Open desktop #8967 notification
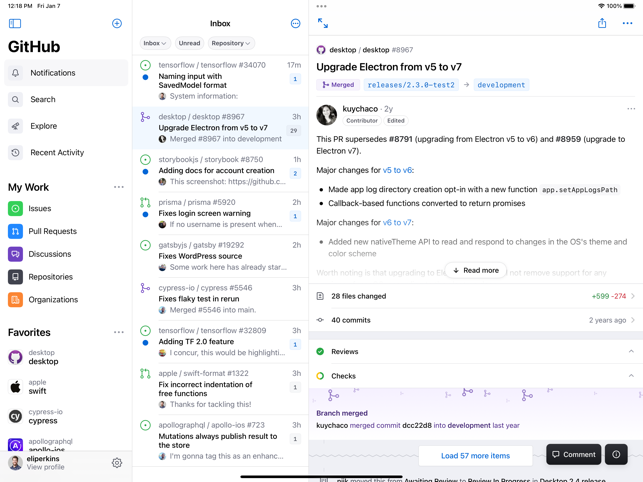This screenshot has height=482, width=643. point(220,128)
